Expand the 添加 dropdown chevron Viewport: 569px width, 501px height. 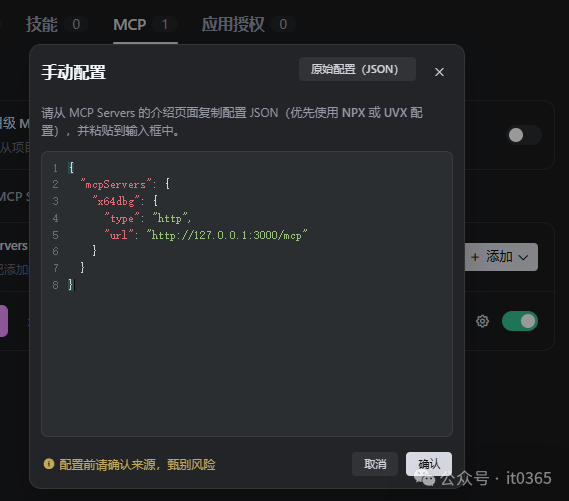click(523, 257)
